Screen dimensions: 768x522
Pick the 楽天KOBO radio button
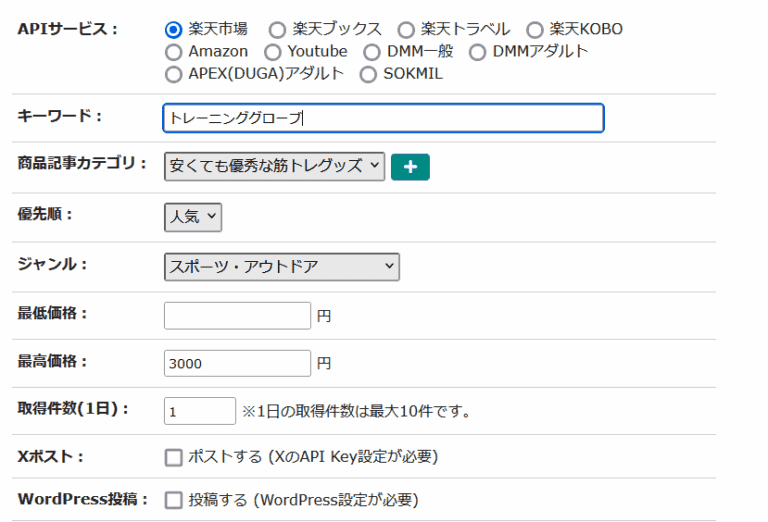pyautogui.click(x=535, y=30)
